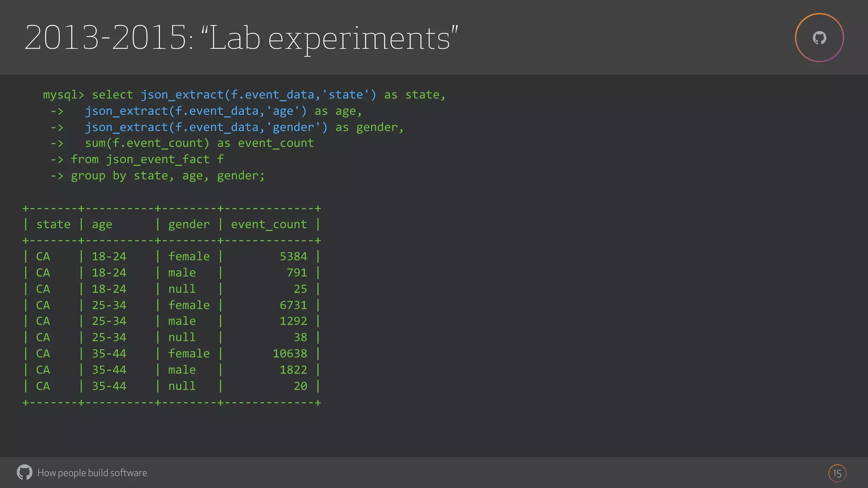The width and height of the screenshot is (868, 488).
Task: Click json_extract(f.event_data,'state') expression
Action: pos(259,94)
